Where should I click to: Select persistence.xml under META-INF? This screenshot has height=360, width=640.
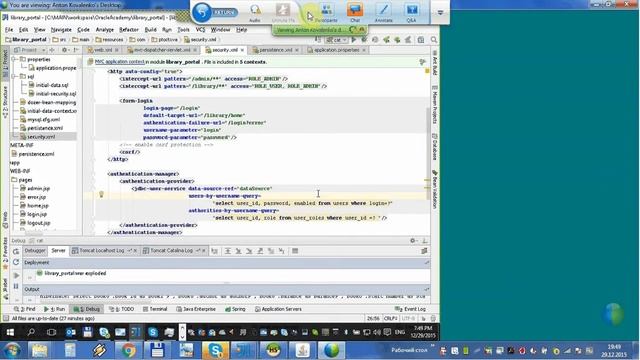pyautogui.click(x=36, y=154)
